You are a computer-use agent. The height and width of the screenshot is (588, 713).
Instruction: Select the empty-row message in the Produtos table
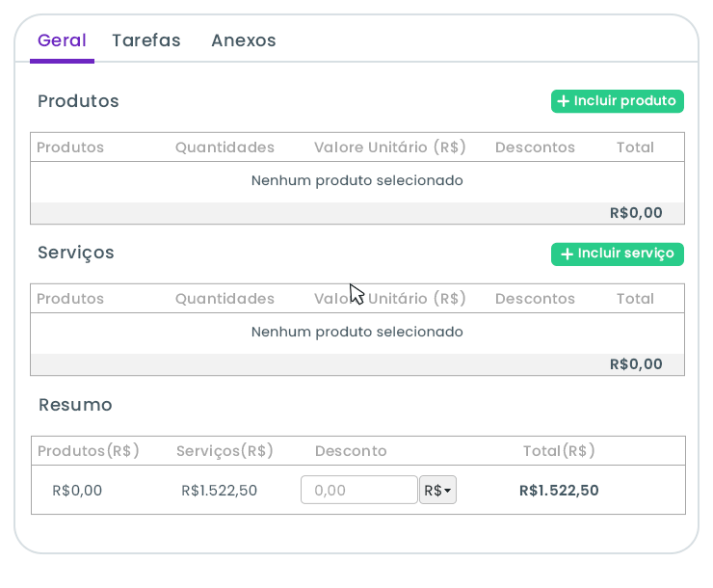(x=357, y=181)
